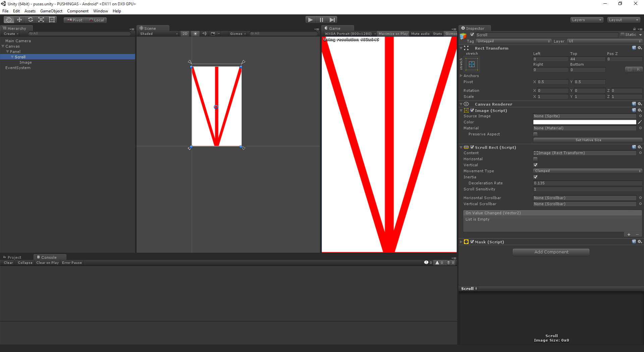Click the color eyedropper picker icon
The image size is (644, 352).
click(x=640, y=122)
